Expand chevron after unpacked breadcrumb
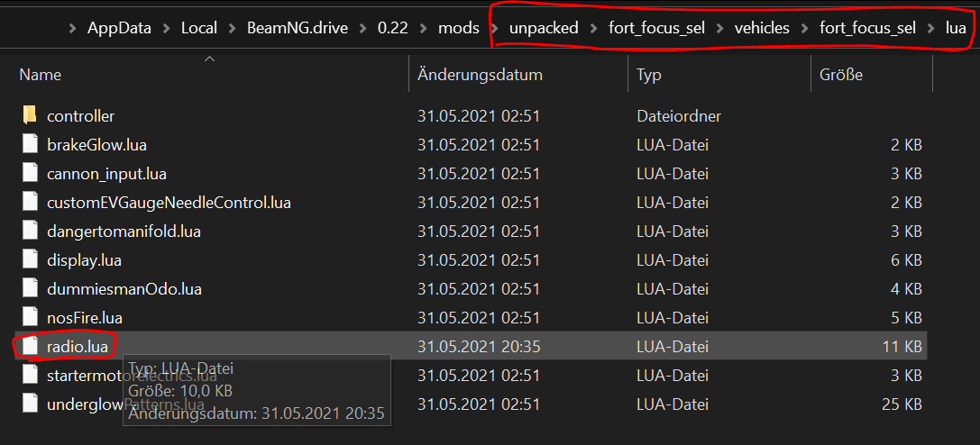Image resolution: width=980 pixels, height=445 pixels. click(593, 28)
